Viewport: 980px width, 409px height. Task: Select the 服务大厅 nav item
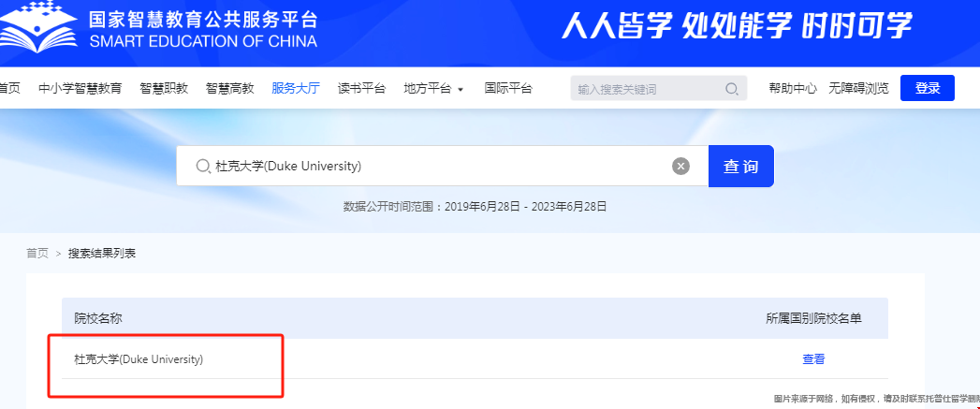pos(296,88)
